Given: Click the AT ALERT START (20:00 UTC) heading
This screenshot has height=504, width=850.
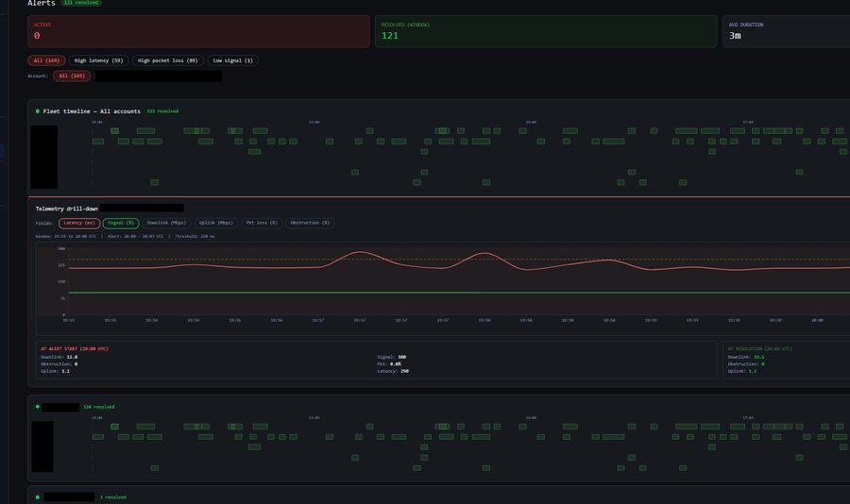Looking at the screenshot, I should click(x=75, y=349).
